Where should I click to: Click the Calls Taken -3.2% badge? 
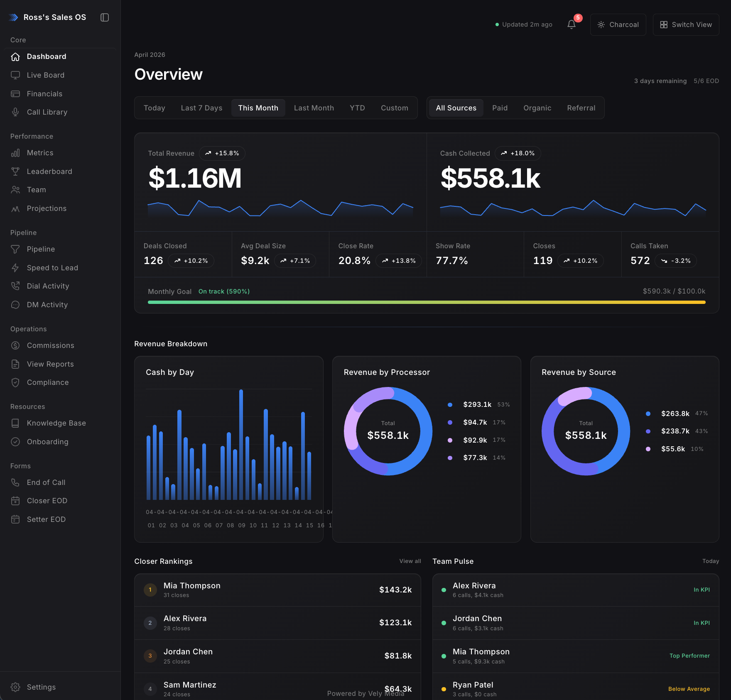(x=676, y=261)
